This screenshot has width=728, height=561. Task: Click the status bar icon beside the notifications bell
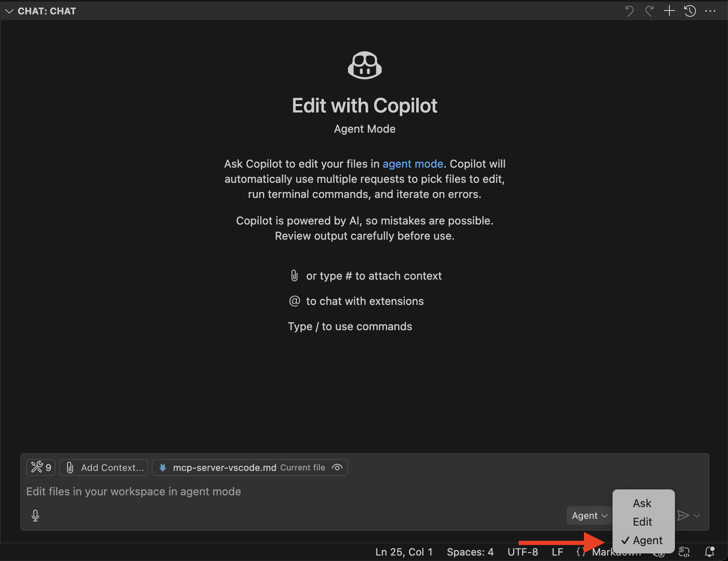click(x=684, y=552)
